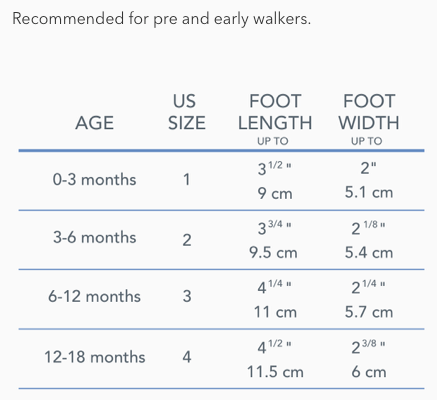Viewport: 437px width, 400px height.
Task: Click the 5.4 cm foot width value
Action: pyautogui.click(x=369, y=253)
